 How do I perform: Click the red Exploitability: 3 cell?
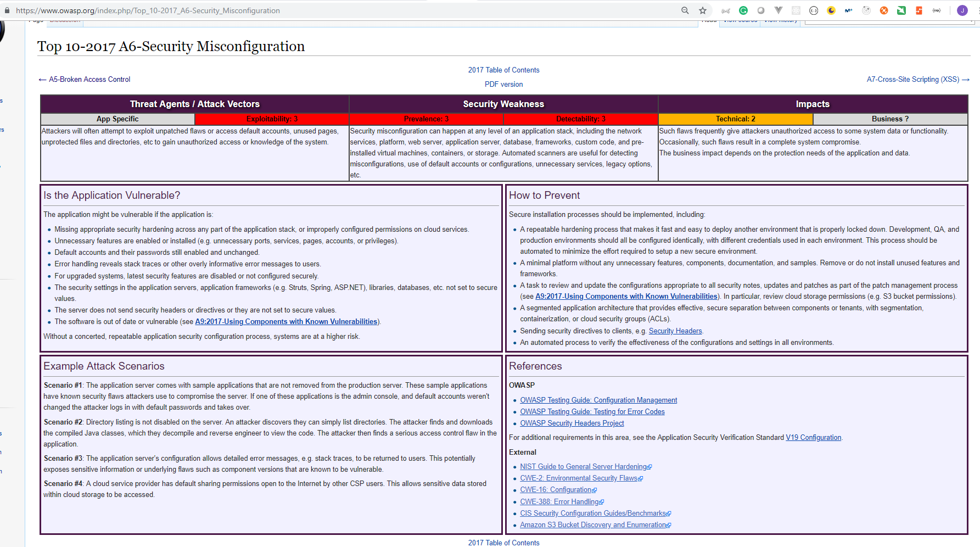[272, 119]
